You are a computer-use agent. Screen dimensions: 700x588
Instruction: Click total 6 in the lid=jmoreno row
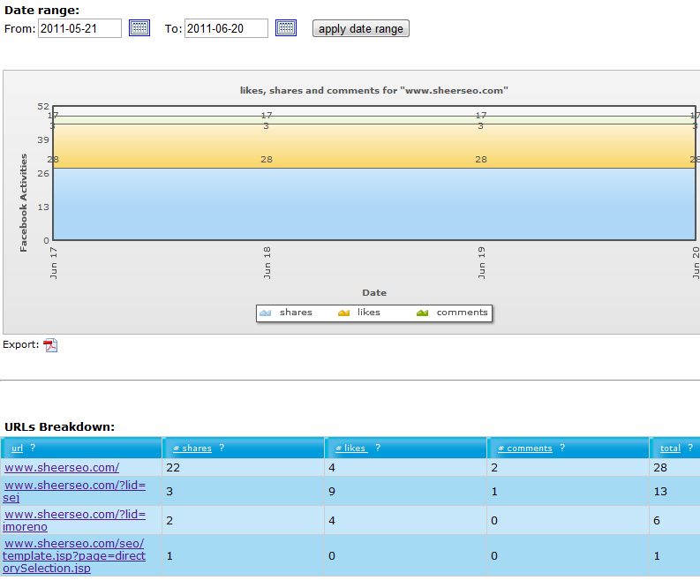[657, 521]
